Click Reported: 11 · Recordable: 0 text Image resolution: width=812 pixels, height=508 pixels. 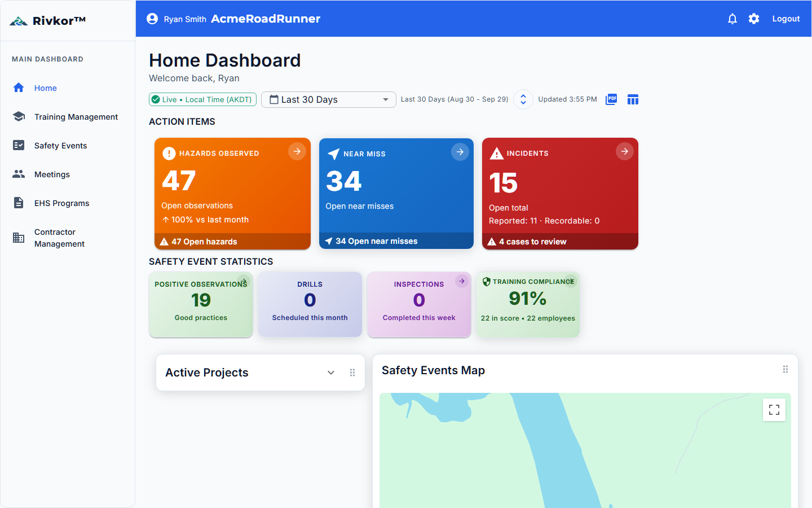pos(544,221)
